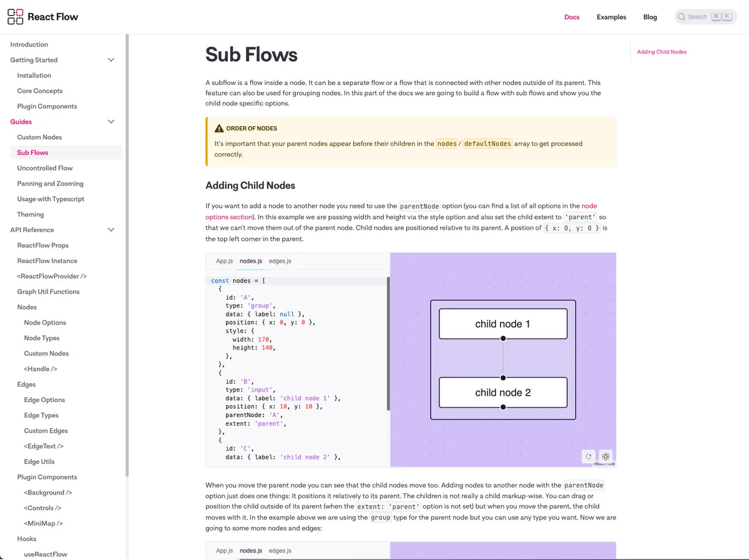Open Usage with Typescript guide
The width and height of the screenshot is (749, 560).
point(51,199)
